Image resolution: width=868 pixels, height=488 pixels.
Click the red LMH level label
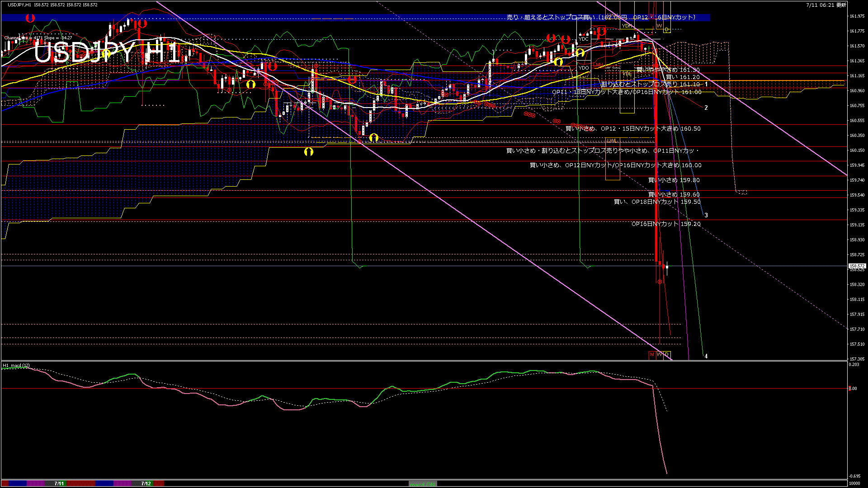click(x=598, y=65)
